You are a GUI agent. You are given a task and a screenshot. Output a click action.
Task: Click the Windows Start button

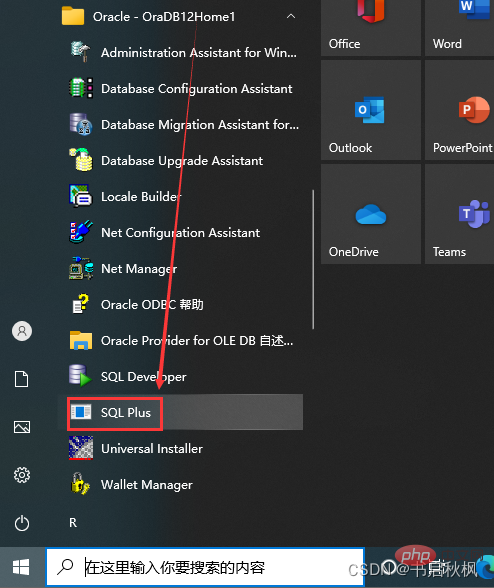[21, 567]
